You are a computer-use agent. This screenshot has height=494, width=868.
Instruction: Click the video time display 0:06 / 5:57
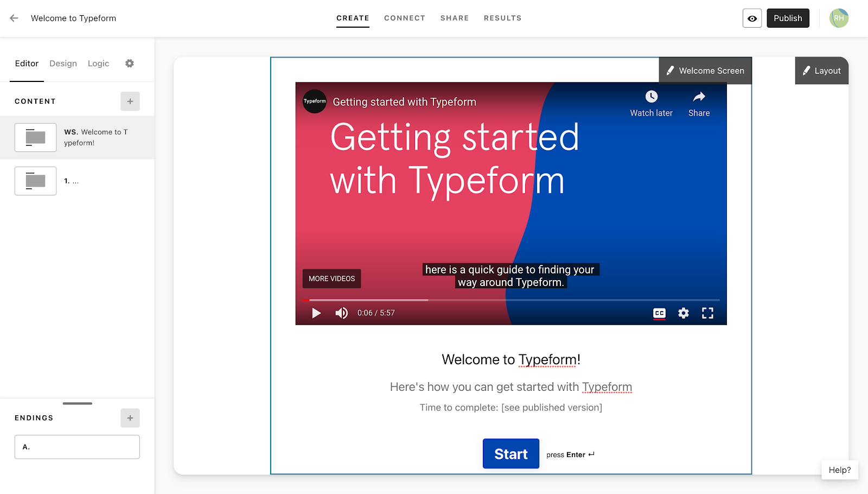click(x=376, y=313)
